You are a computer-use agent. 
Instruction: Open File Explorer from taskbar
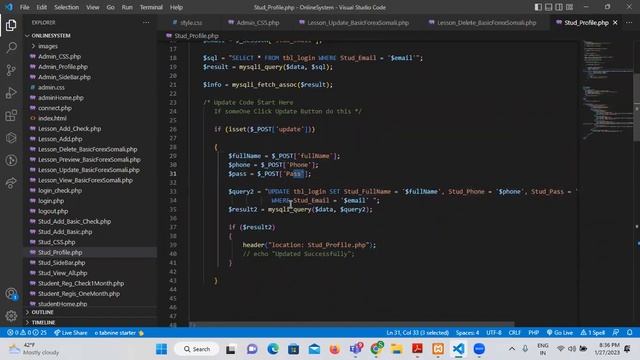point(396,349)
